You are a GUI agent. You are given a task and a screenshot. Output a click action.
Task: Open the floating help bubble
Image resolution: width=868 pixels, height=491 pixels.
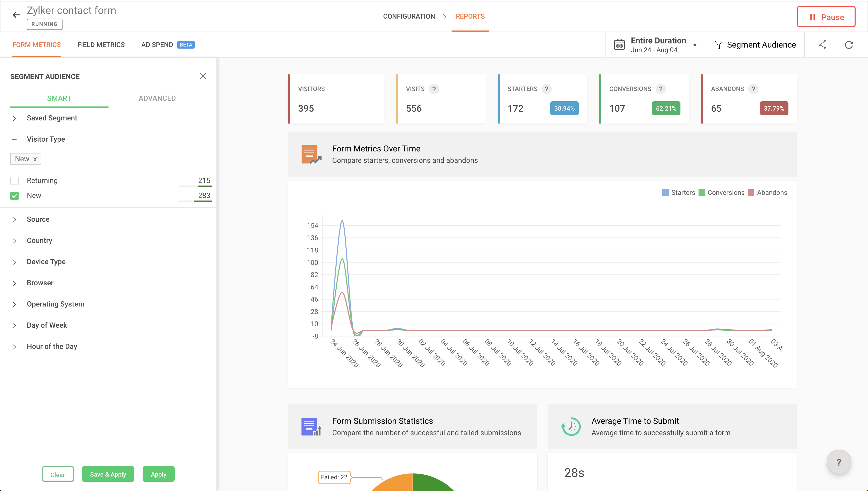click(x=839, y=462)
